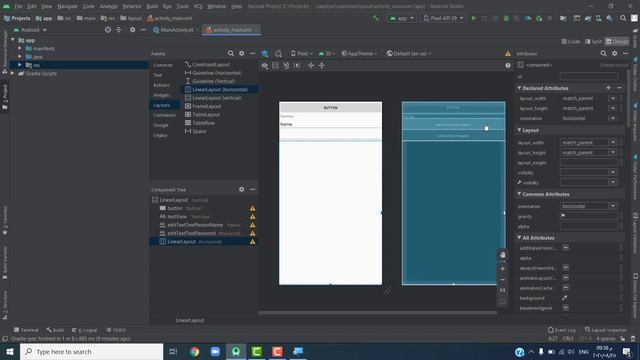Select editTextTextPassword in Component Tree
Viewport: 640px width, 360px height.
(191, 233)
